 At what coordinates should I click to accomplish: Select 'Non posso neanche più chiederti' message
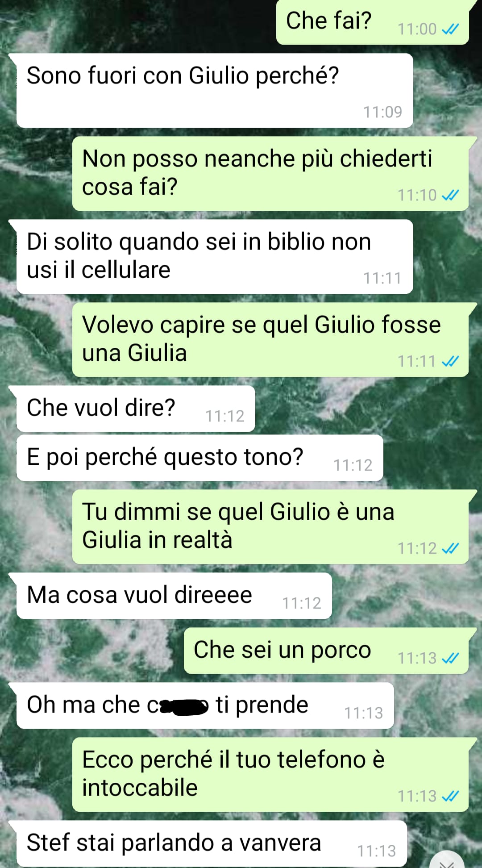(270, 174)
